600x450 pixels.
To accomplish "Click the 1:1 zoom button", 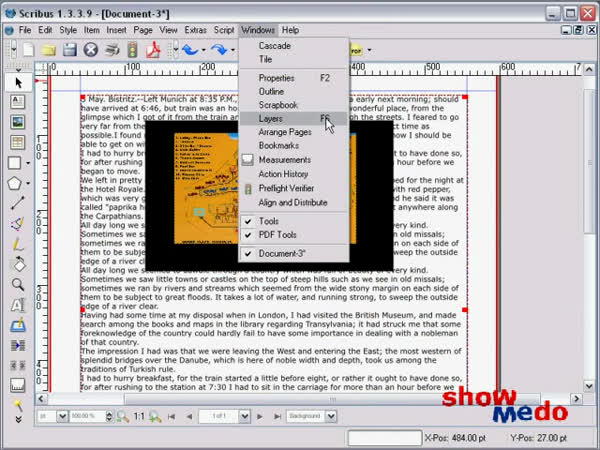I will (139, 416).
